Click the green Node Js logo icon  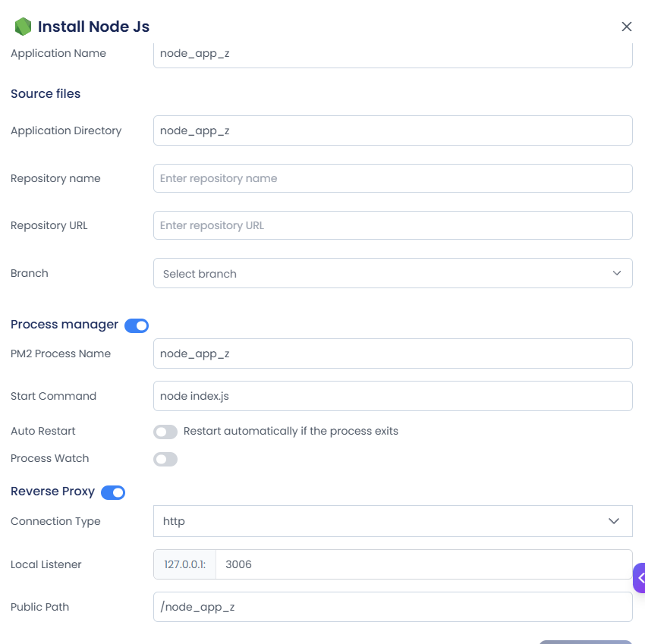point(23,27)
